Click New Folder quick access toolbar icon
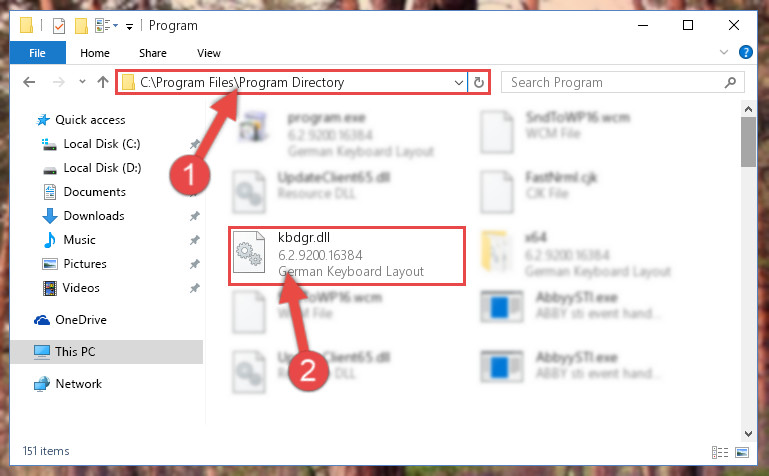 click(x=81, y=25)
